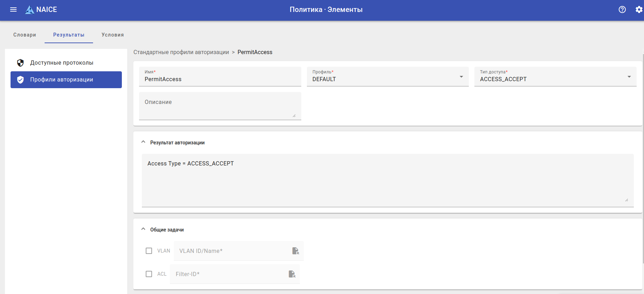Go to Стандартные профили авторизации breadcrumb

point(181,52)
